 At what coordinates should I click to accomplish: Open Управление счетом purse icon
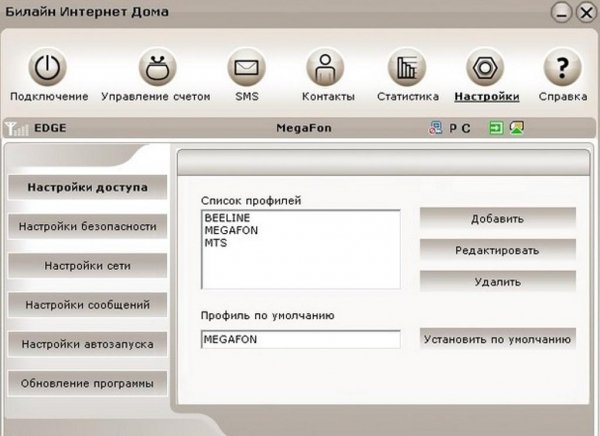pyautogui.click(x=157, y=68)
